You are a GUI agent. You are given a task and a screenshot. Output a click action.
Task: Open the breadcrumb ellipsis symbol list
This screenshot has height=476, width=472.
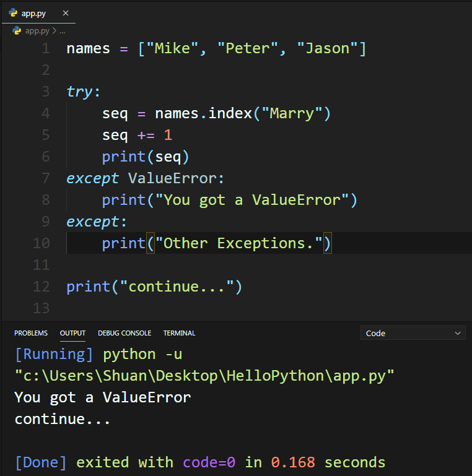point(63,31)
